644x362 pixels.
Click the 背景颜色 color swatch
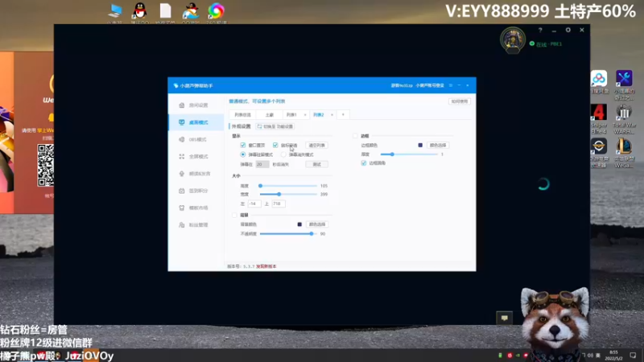tap(299, 224)
